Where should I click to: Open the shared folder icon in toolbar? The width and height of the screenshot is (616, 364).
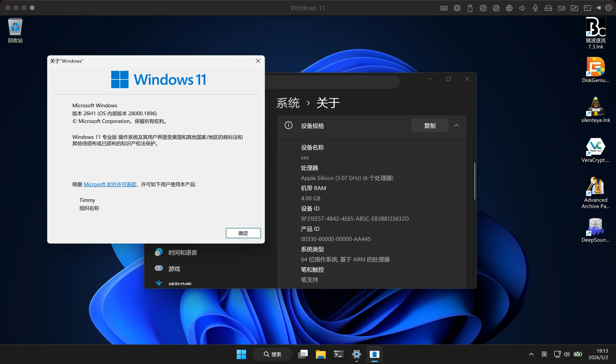[x=574, y=8]
